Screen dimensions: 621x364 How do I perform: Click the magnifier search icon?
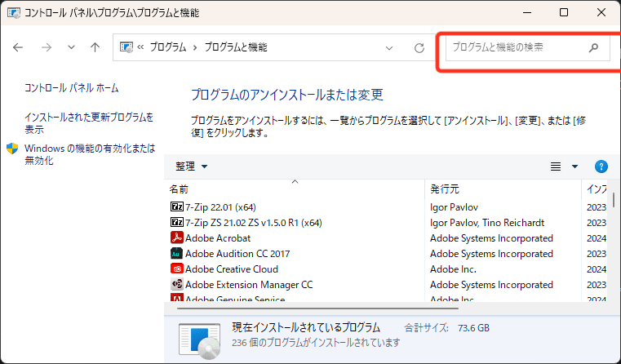pyautogui.click(x=593, y=47)
